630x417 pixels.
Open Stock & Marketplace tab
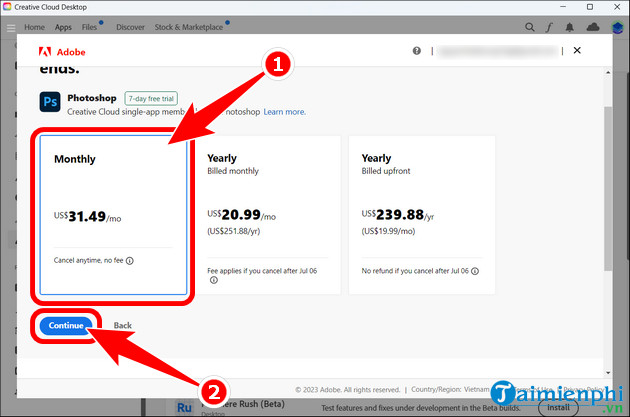coord(188,27)
